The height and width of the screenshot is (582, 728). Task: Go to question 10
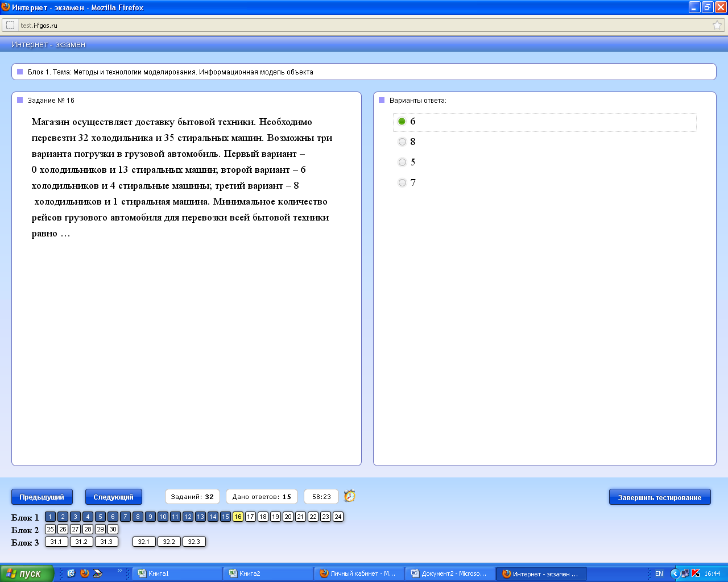click(163, 517)
